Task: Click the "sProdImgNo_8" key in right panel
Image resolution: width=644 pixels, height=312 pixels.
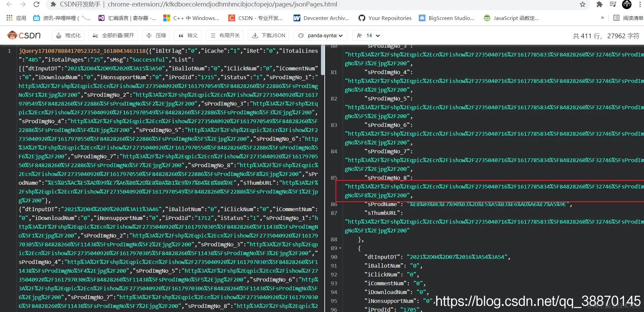Action: click(387, 178)
